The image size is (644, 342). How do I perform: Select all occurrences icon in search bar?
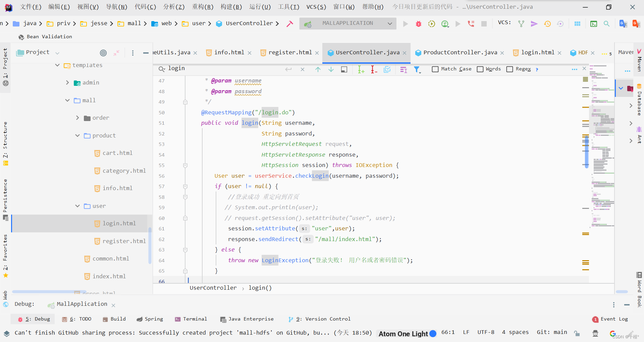coord(387,69)
